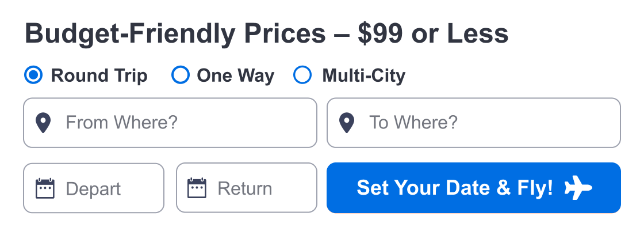This screenshot has width=644, height=235.
Task: Open the Return date field
Action: [x=247, y=188]
